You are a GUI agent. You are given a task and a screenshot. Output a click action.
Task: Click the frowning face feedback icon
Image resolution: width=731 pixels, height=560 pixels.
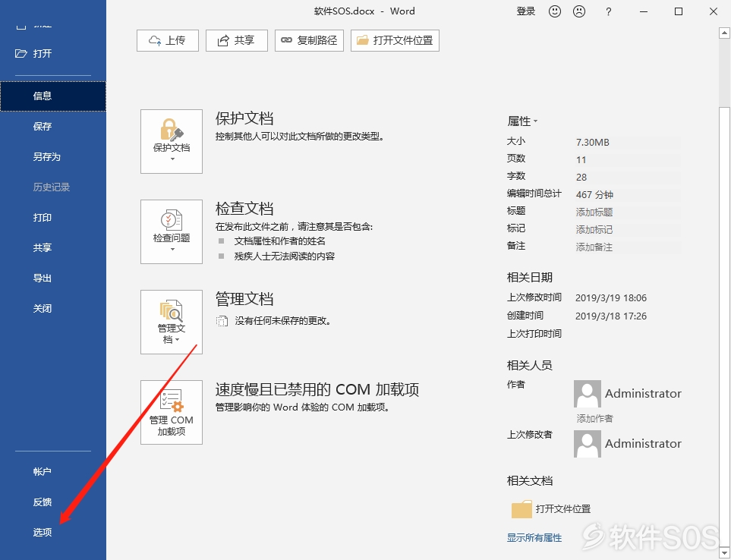pos(579,11)
